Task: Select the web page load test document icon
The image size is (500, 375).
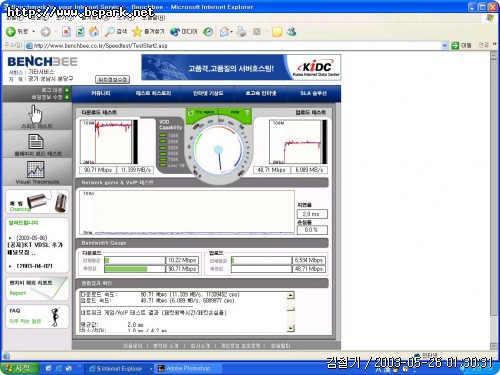Action: click(36, 142)
